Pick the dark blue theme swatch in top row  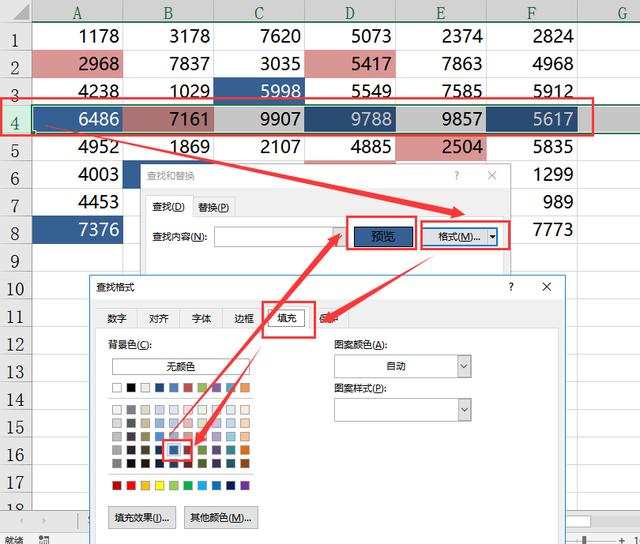(x=160, y=388)
